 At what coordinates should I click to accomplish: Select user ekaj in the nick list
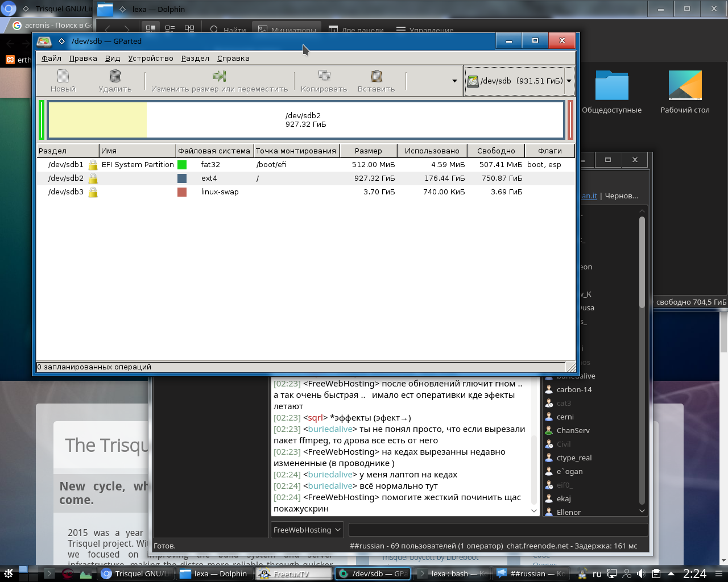click(x=564, y=498)
